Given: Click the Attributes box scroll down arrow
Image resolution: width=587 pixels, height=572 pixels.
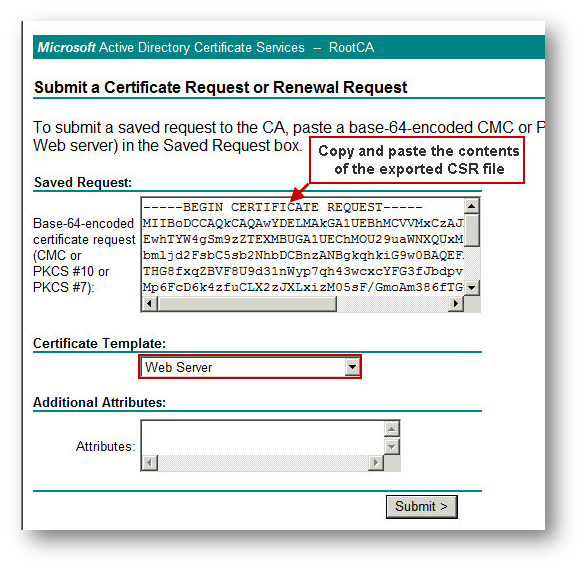Looking at the screenshot, I should [392, 447].
